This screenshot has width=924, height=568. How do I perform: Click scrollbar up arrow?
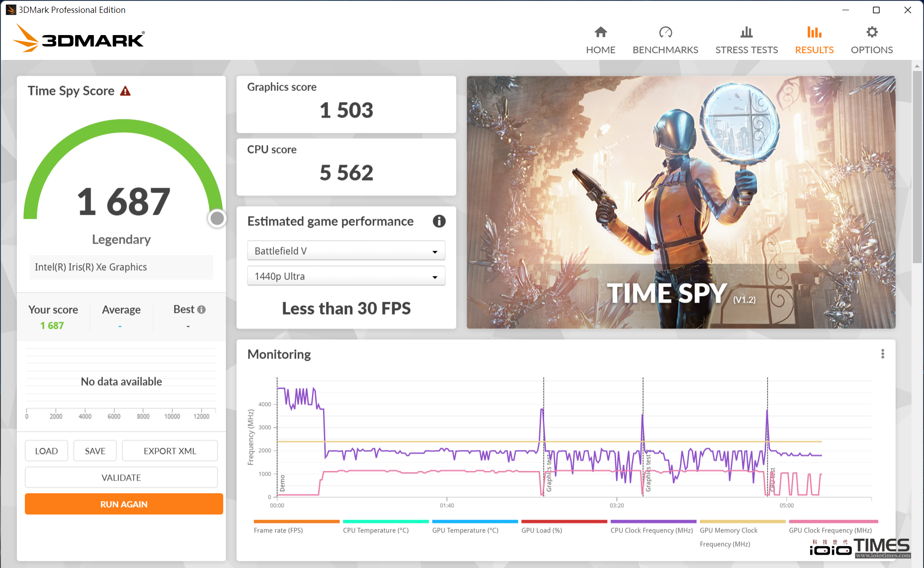[917, 66]
